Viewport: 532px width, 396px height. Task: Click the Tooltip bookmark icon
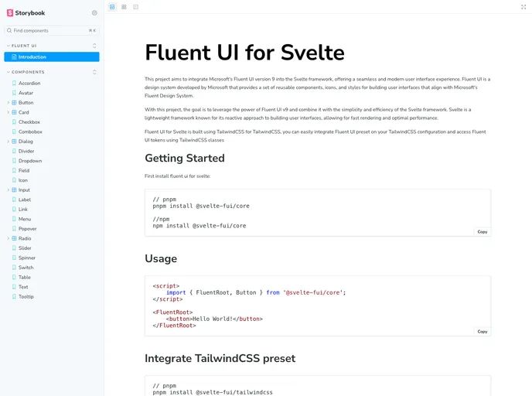[x=14, y=296]
